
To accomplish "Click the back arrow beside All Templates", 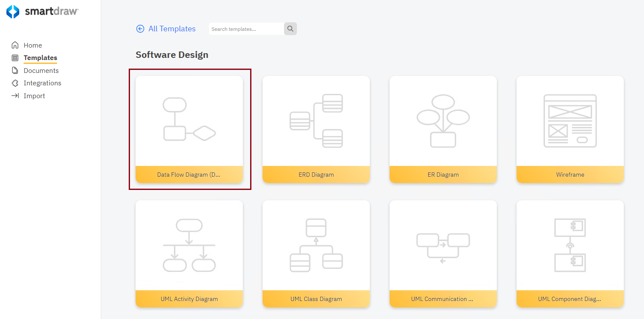I will 140,29.
